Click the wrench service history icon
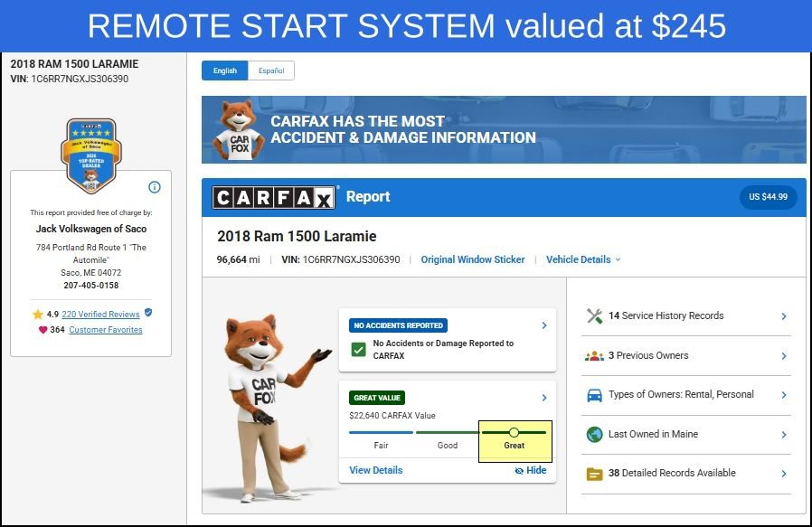The image size is (812, 527). (594, 315)
